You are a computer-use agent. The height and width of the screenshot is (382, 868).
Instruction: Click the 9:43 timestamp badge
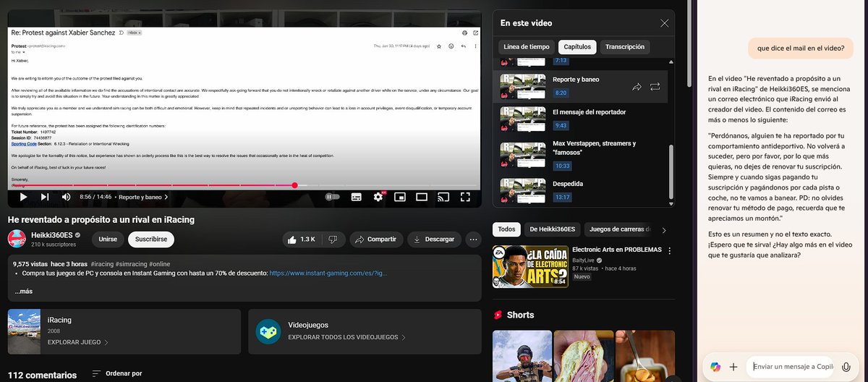[561, 125]
